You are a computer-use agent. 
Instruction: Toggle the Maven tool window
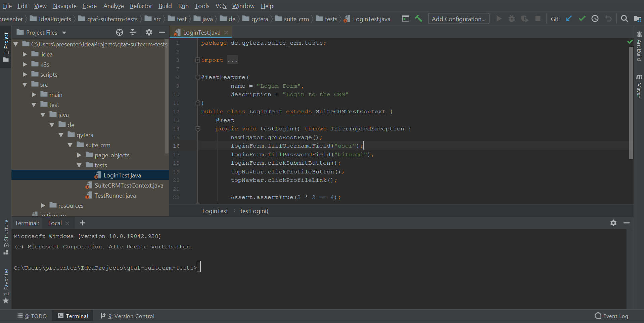[639, 87]
